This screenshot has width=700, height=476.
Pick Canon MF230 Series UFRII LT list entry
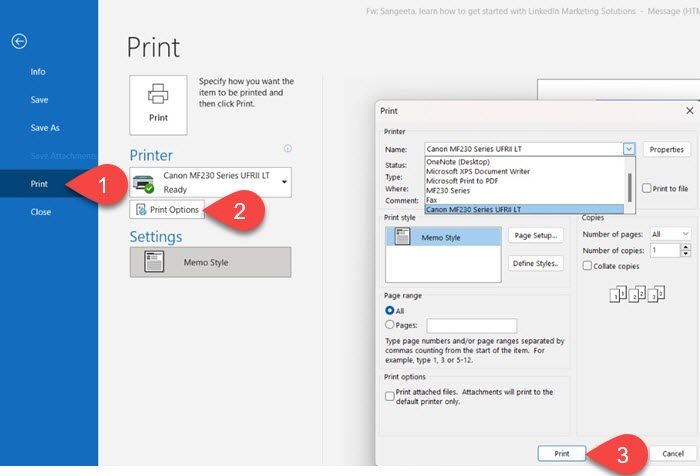(x=524, y=209)
